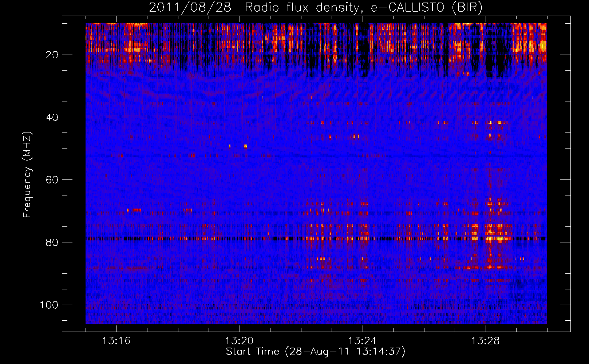Click the '20' frequency tick label
589x364 pixels.
click(x=52, y=55)
